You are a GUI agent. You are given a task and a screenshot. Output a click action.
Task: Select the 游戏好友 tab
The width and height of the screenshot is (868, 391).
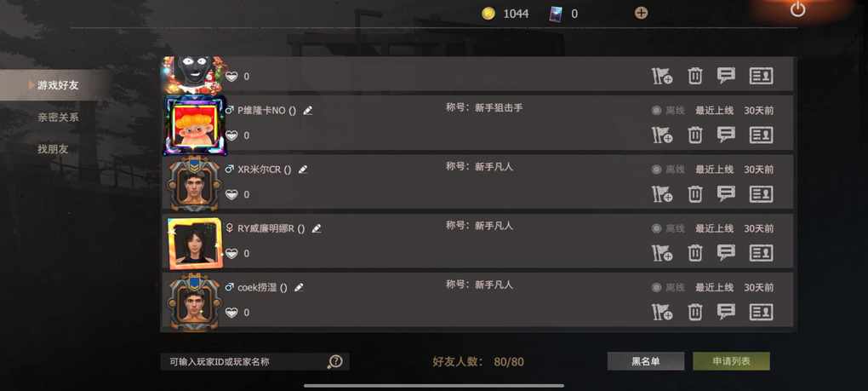[58, 85]
